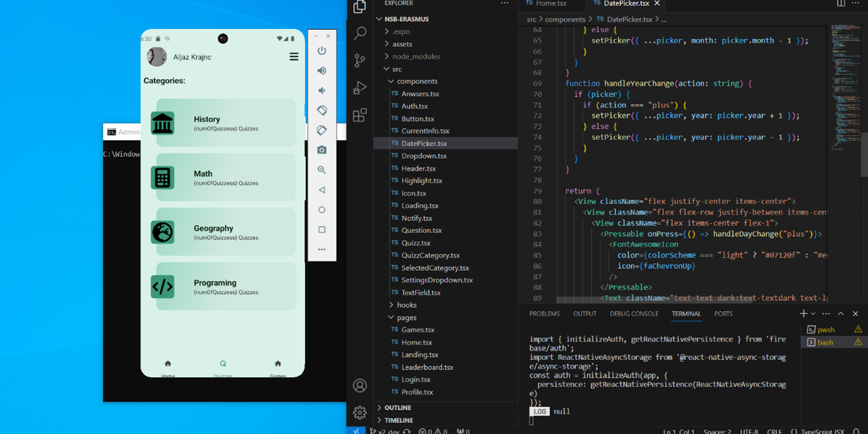Switch to the Home.tsx editor tab
The height and width of the screenshot is (434, 868).
(550, 4)
